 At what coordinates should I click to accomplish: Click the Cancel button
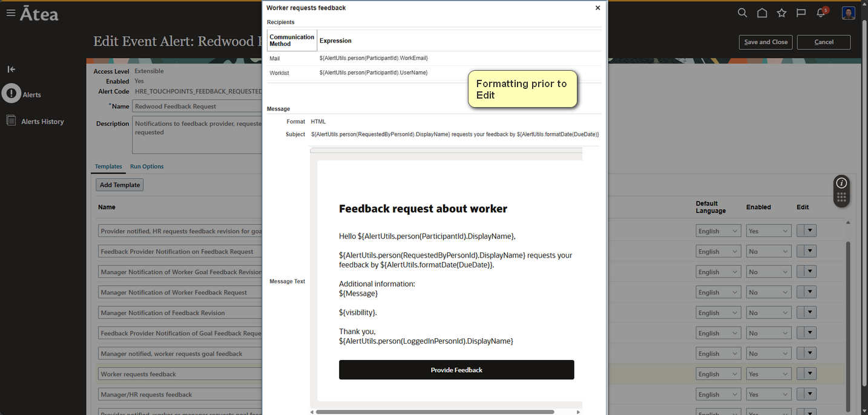824,42
